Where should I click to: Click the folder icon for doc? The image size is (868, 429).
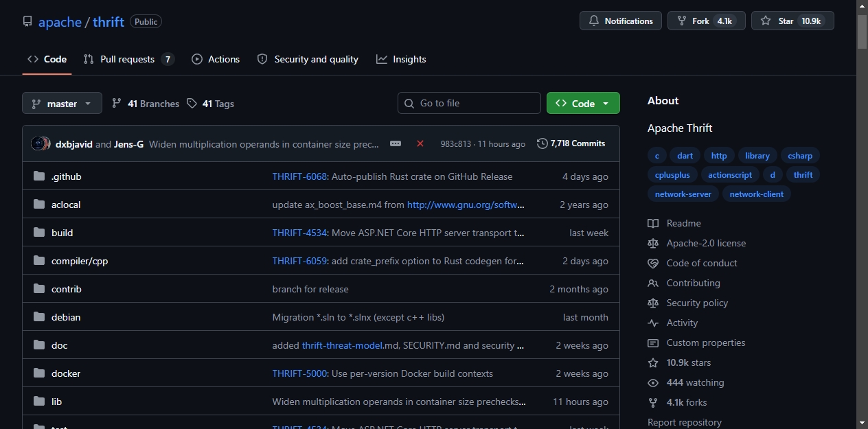pos(39,345)
